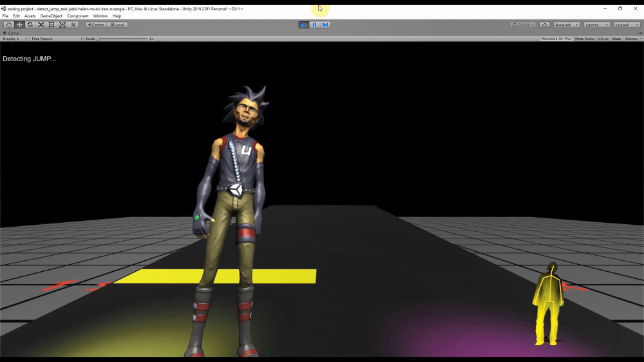Toggle the Stats overlay

pyautogui.click(x=616, y=39)
